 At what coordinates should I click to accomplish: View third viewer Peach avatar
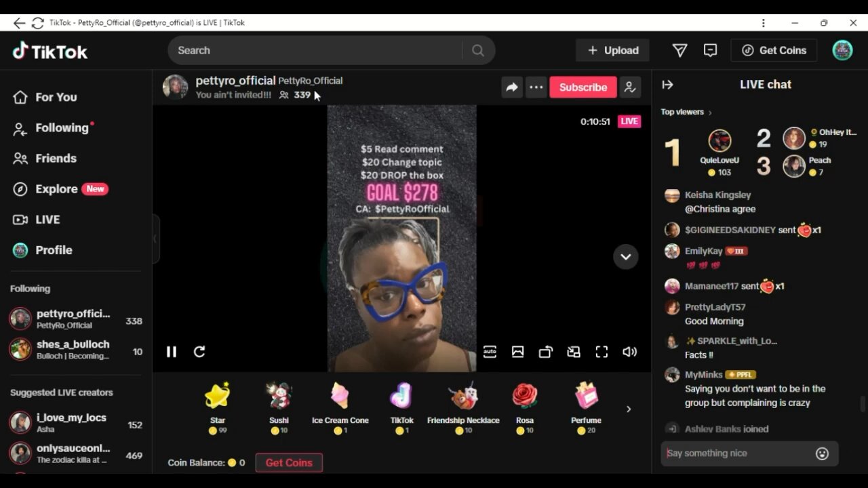coord(794,166)
